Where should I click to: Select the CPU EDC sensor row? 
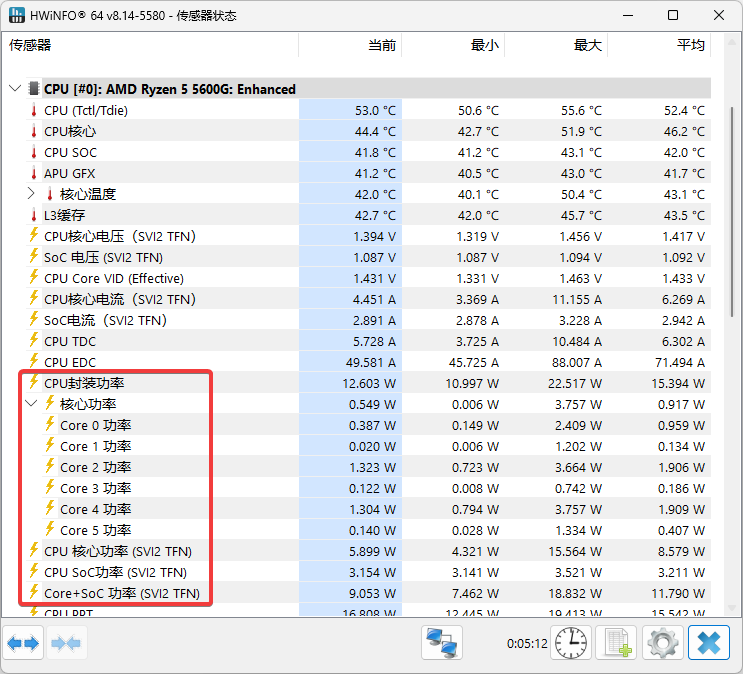(70, 362)
